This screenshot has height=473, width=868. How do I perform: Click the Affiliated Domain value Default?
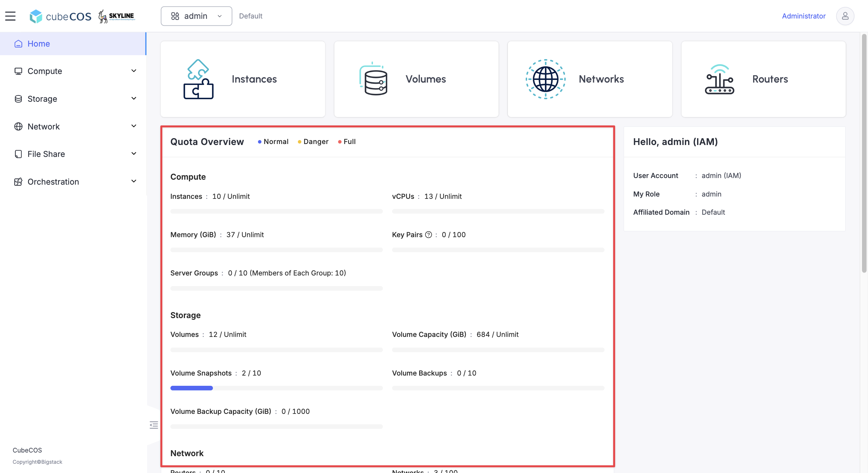[713, 212]
